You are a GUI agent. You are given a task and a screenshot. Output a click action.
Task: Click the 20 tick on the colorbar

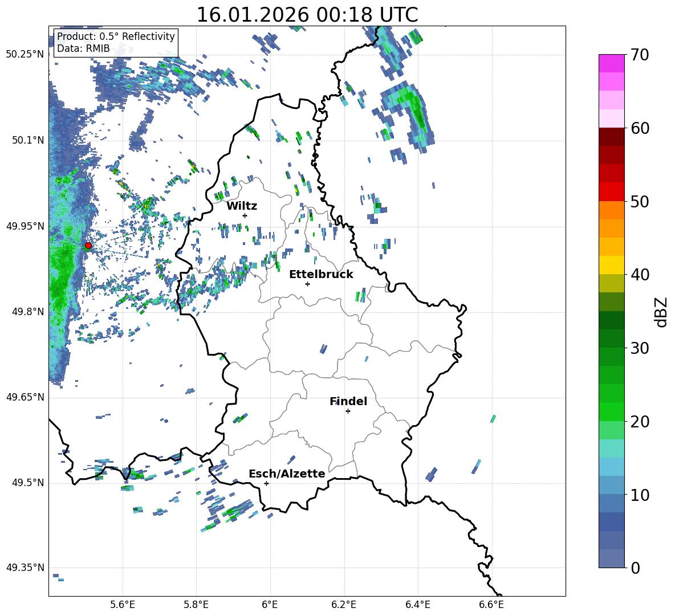click(640, 422)
